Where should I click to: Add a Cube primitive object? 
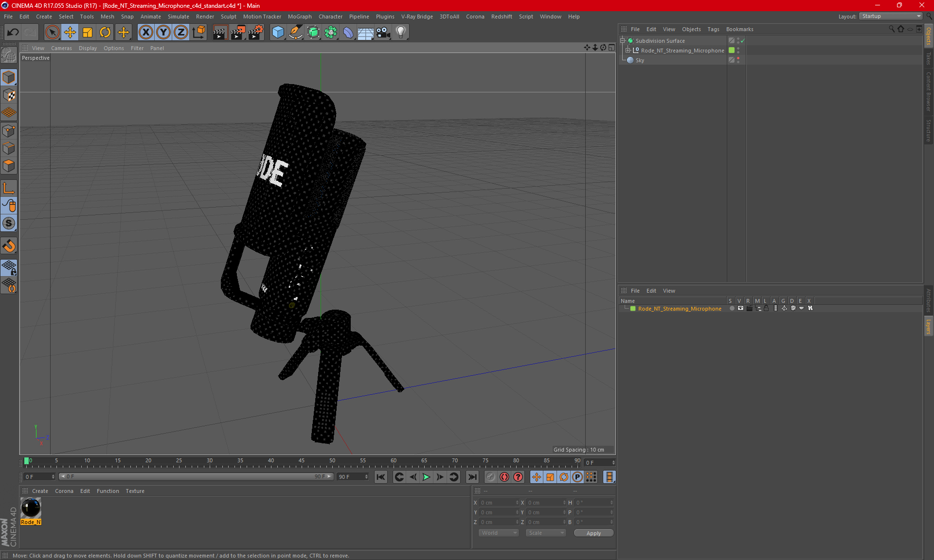278,32
